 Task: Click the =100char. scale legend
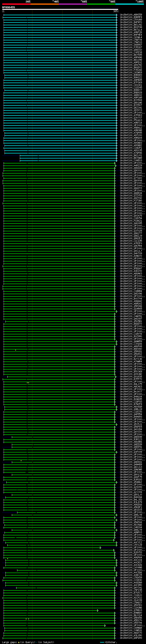pos(109,642)
